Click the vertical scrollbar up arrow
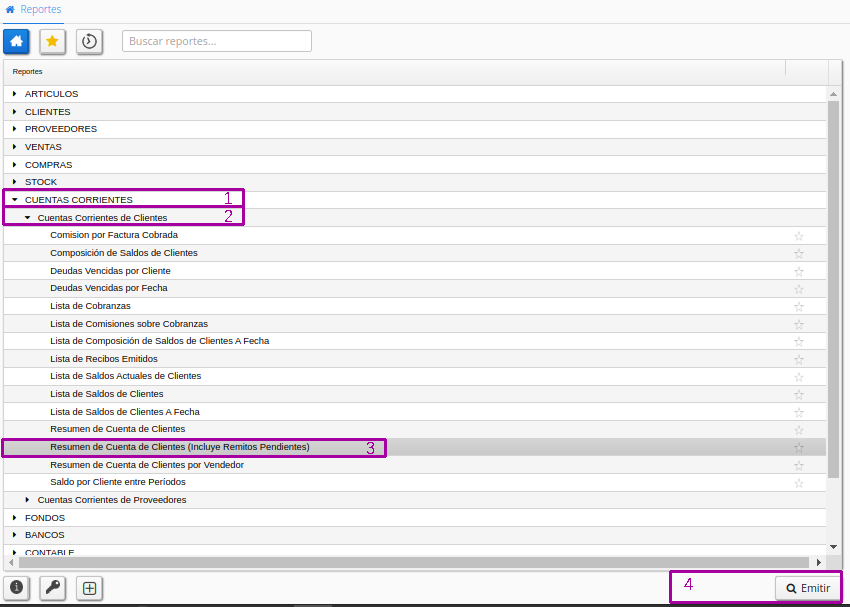 834,94
